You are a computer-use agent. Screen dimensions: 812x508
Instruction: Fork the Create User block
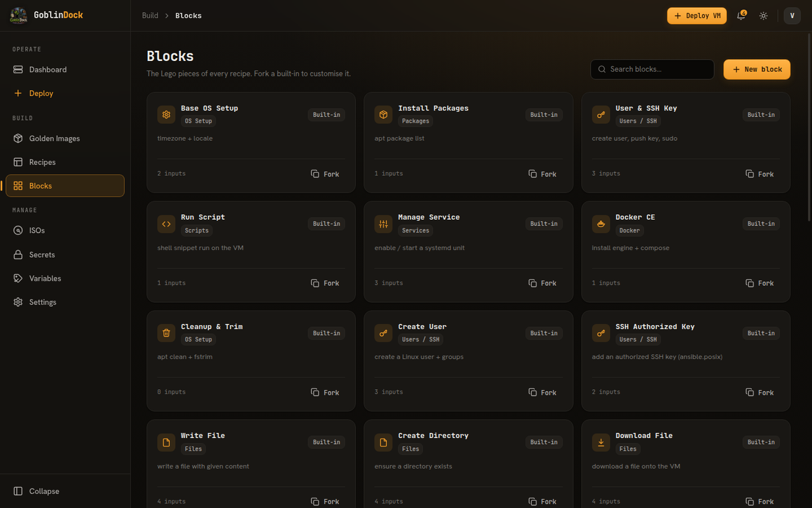point(542,392)
